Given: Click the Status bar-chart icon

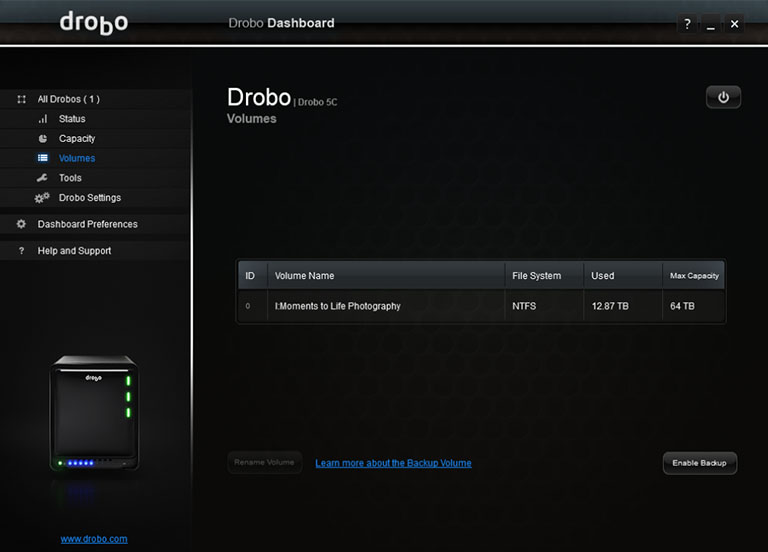Looking at the screenshot, I should click(43, 119).
